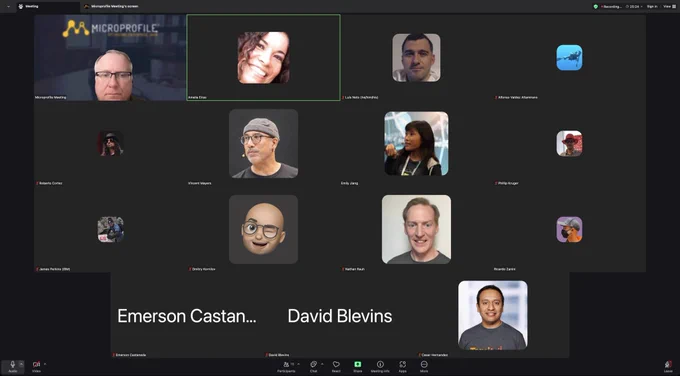Switch to the Meeting tab
Image resolution: width=680 pixels, height=376 pixels.
pyautogui.click(x=47, y=7)
